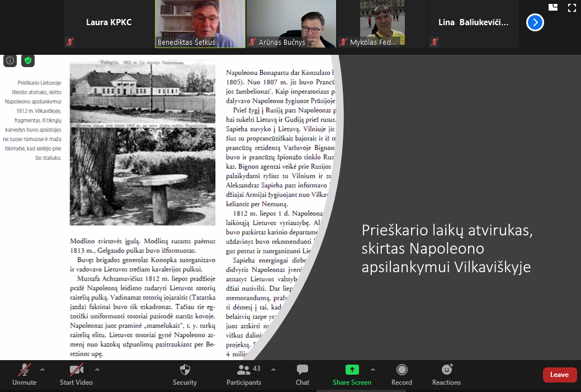This screenshot has width=581, height=392.
Task: Enter full screen mode
Action: (571, 8)
